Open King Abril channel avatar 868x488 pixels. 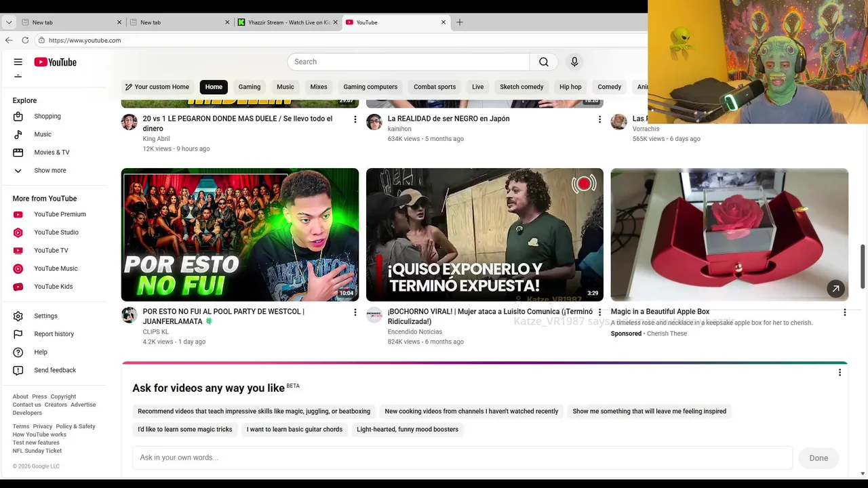coord(130,122)
